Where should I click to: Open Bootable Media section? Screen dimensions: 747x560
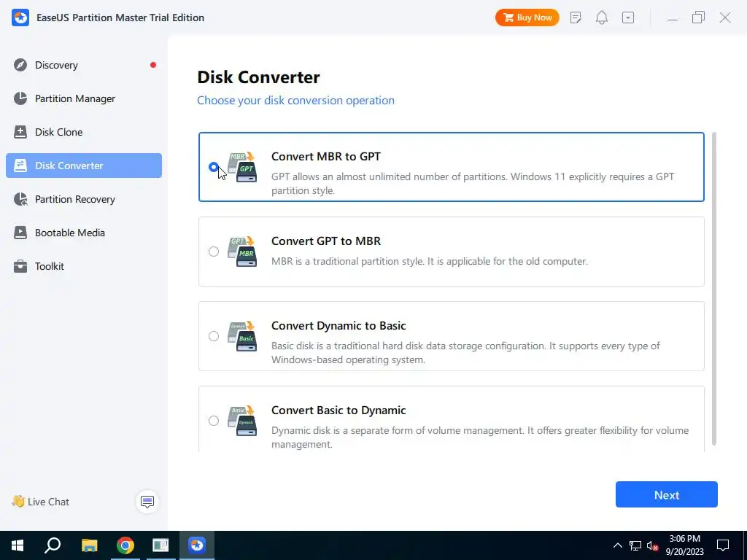[x=84, y=233]
